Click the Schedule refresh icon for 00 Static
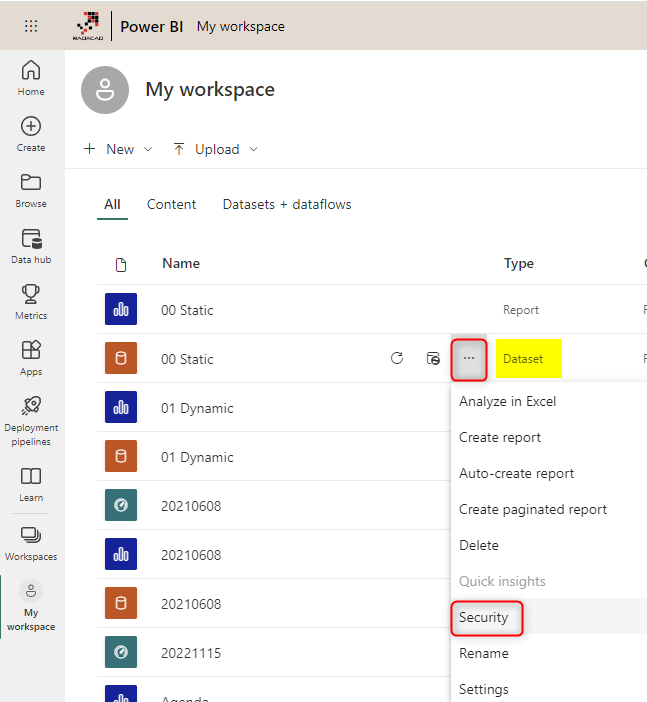This screenshot has height=702, width=647. tap(433, 359)
